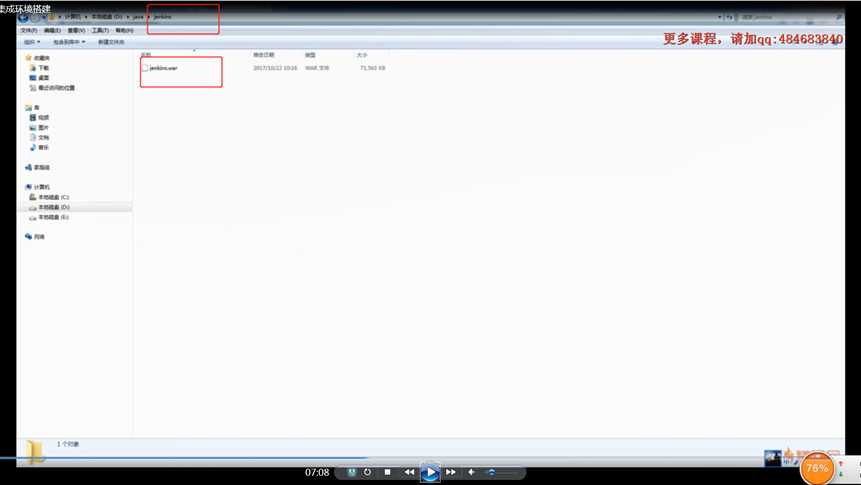Viewport: 861px width, 485px height.
Task: Sort by the 修改日期 date modified column
Action: point(264,55)
